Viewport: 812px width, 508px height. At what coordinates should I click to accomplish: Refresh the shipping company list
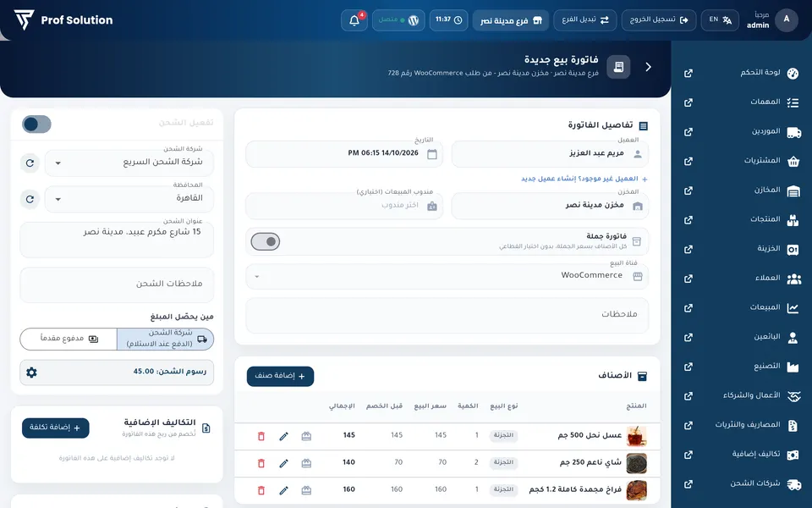[30, 163]
